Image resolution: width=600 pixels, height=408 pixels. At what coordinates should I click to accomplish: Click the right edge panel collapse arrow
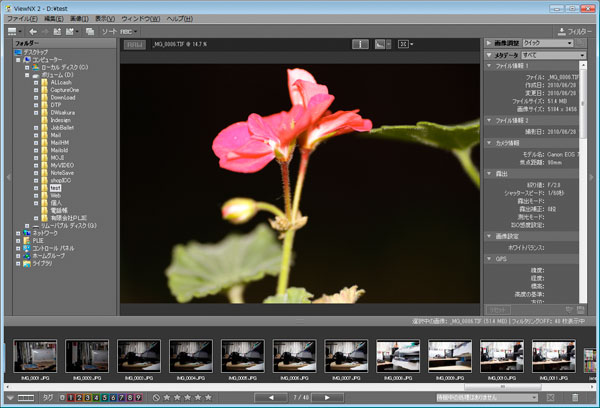592,177
